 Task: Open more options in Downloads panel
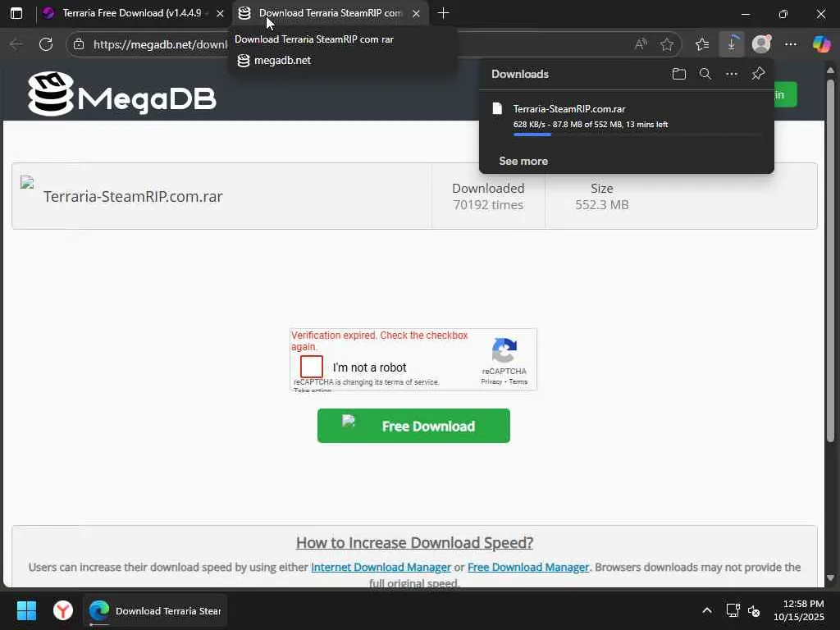pos(732,74)
